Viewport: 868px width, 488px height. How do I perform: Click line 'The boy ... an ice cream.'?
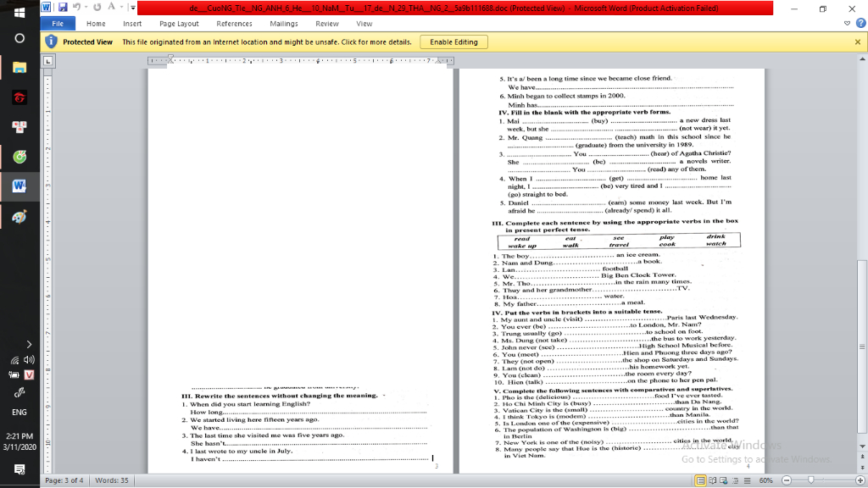(x=576, y=256)
